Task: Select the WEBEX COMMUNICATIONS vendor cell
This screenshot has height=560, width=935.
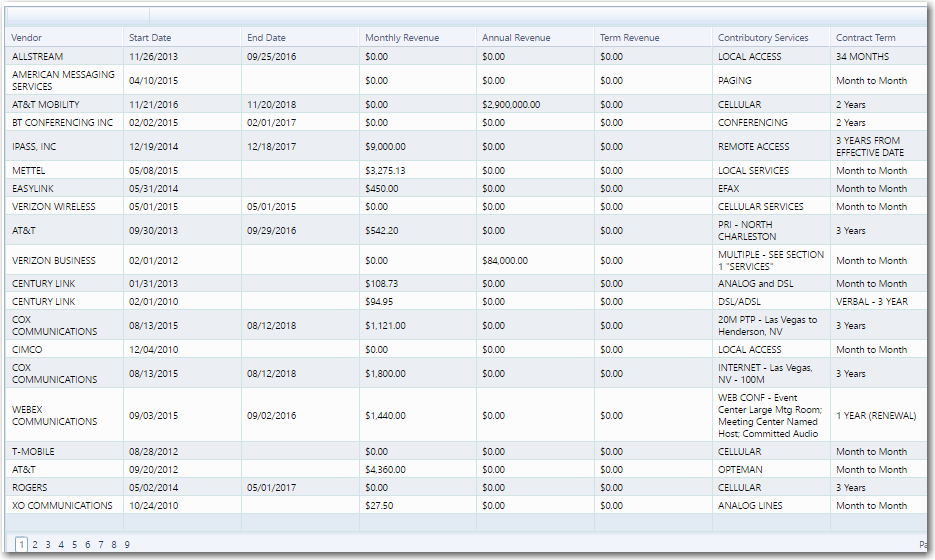Action: (64, 416)
